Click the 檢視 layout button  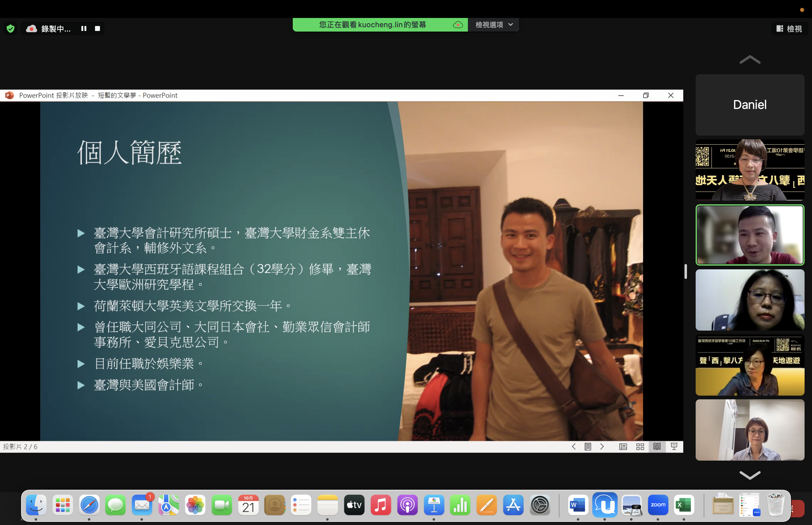(x=789, y=29)
